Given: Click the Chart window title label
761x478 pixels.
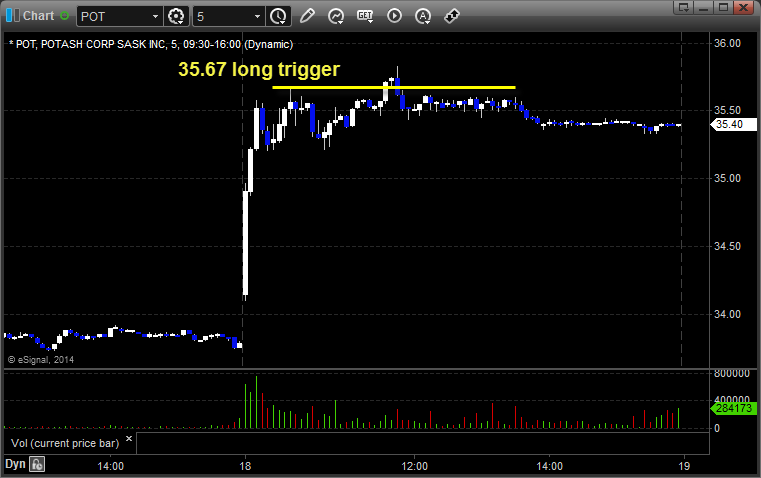Looking at the screenshot, I should (x=38, y=16).
